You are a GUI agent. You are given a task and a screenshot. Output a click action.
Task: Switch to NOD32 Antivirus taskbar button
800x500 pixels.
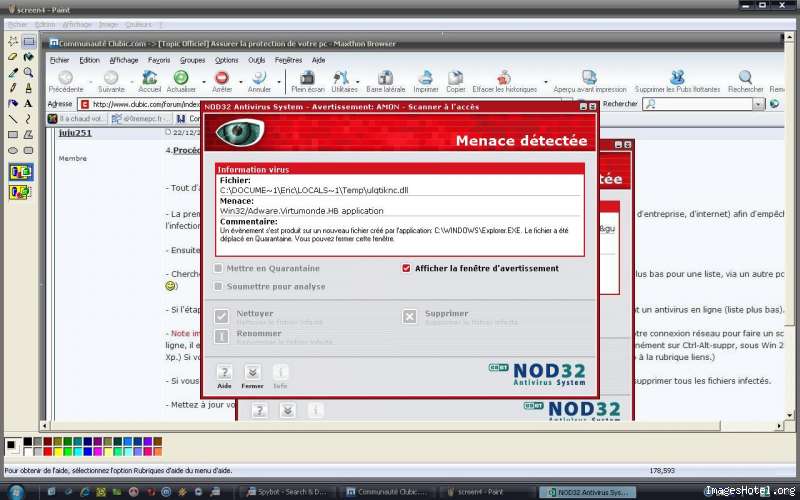tap(587, 492)
